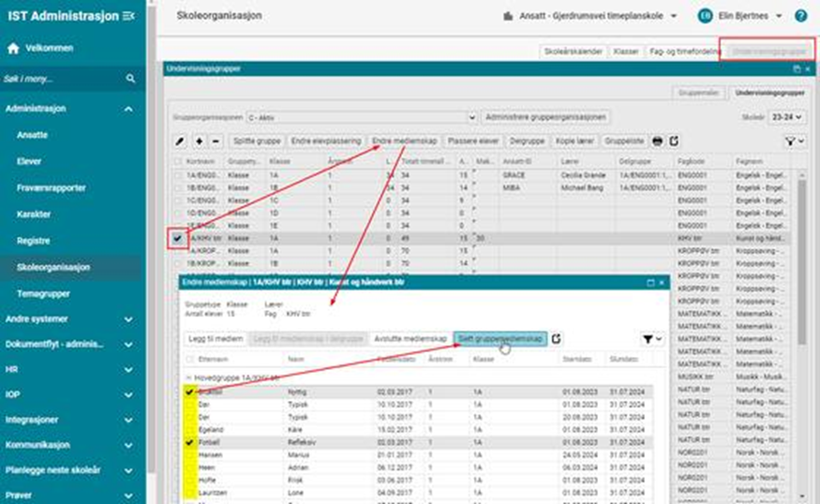Switch to the Skoleårskalender tab
The height and width of the screenshot is (504, 820).
tap(573, 52)
